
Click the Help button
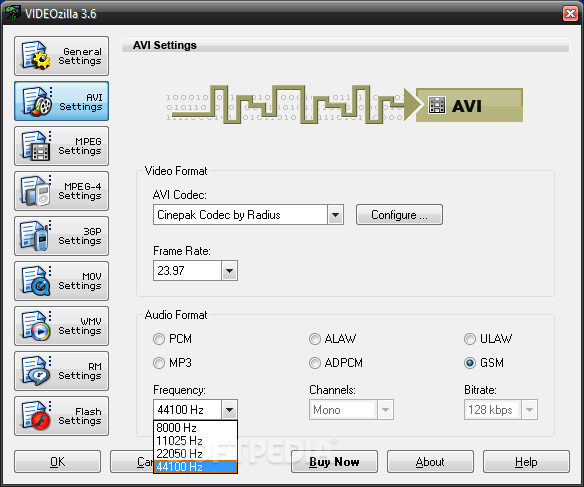coord(526,462)
